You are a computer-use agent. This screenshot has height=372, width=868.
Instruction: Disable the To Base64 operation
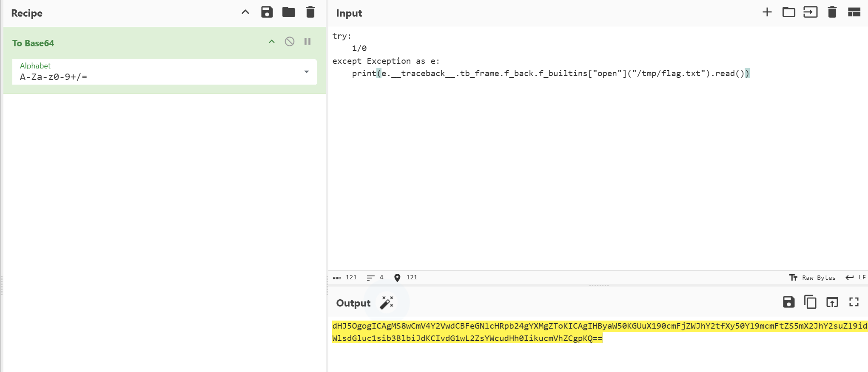point(290,42)
